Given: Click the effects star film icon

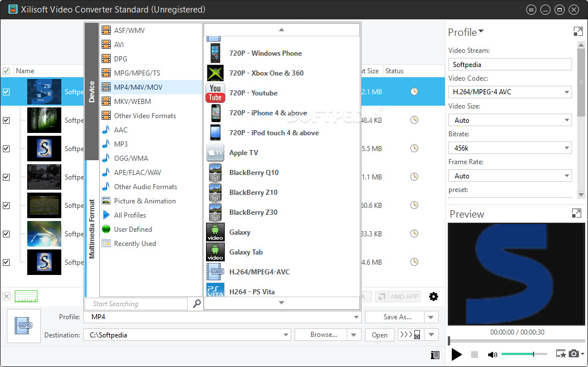Looking at the screenshot, I should [561, 353].
